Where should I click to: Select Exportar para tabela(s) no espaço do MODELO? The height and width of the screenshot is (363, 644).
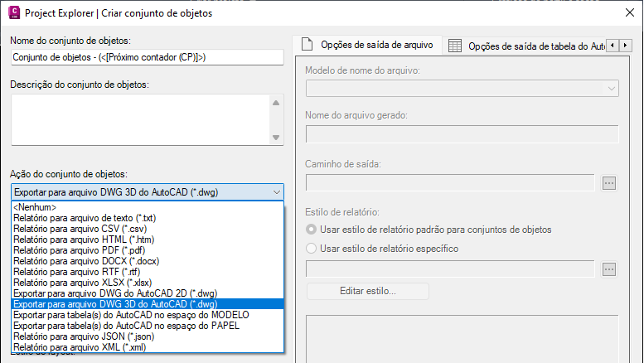148,315
